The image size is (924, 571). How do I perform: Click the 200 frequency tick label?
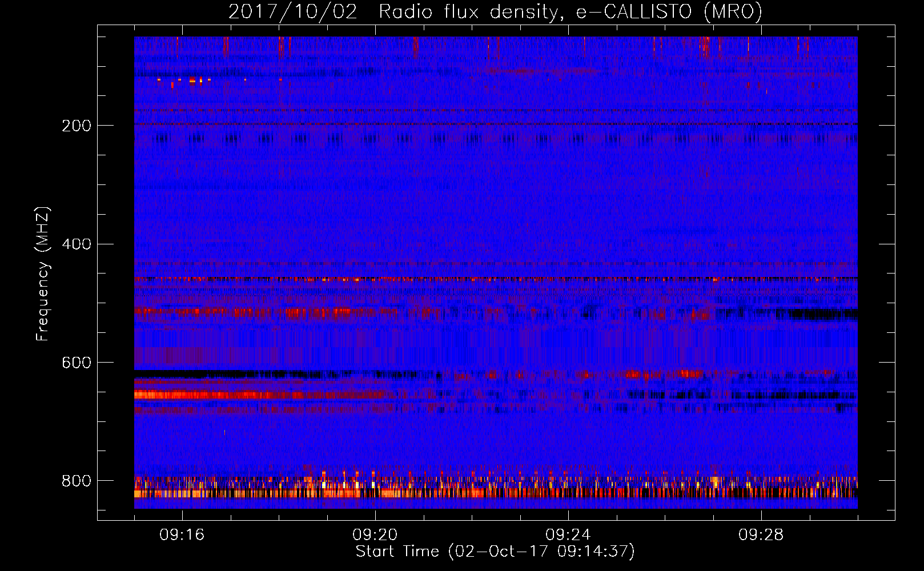point(77,126)
